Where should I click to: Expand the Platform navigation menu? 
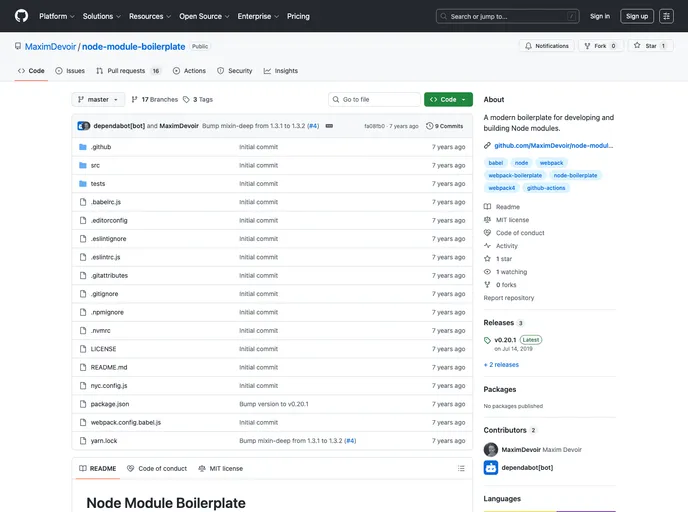tap(57, 16)
